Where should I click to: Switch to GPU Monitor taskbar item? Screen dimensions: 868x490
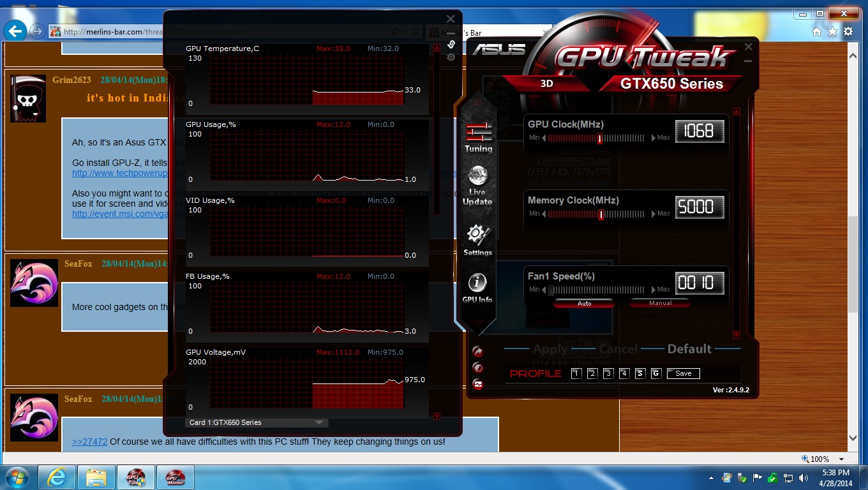175,477
